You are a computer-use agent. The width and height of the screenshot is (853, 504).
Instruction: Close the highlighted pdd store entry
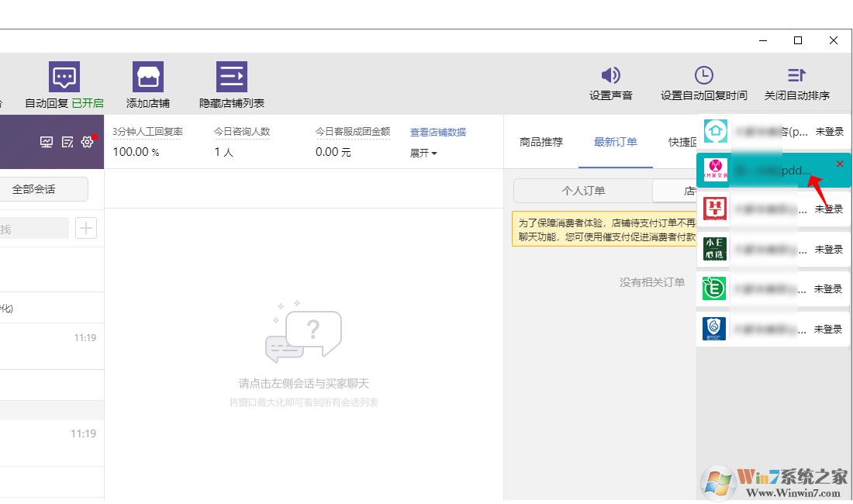[x=840, y=164]
